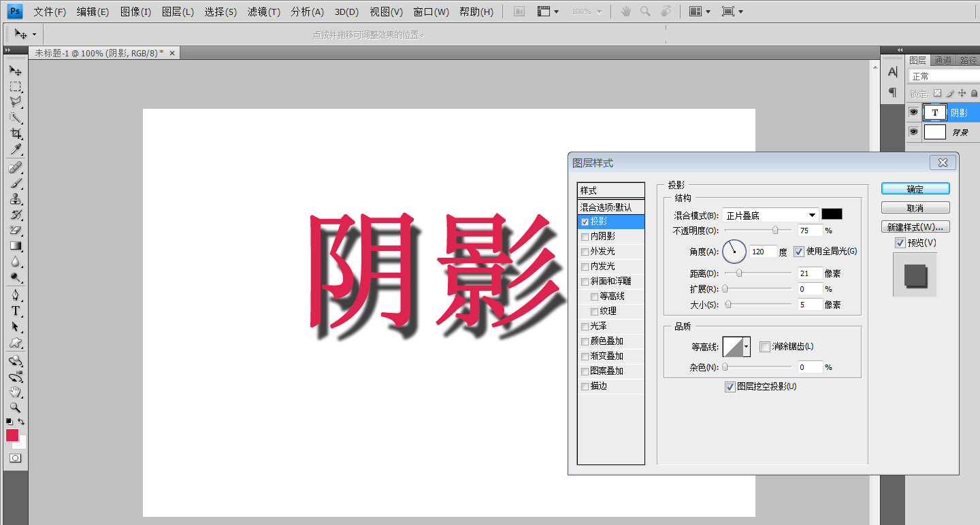Select the Gradient tool
The height and width of the screenshot is (525, 980).
[x=15, y=245]
